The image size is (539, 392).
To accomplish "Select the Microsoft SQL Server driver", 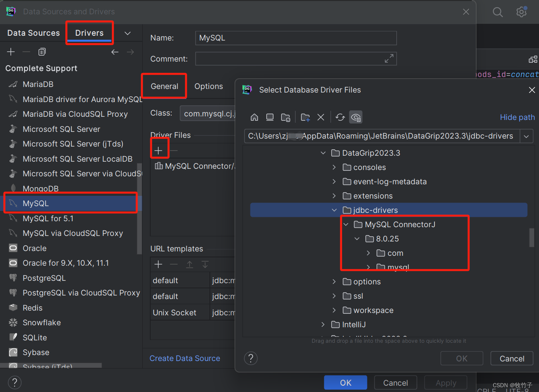I will [x=61, y=129].
